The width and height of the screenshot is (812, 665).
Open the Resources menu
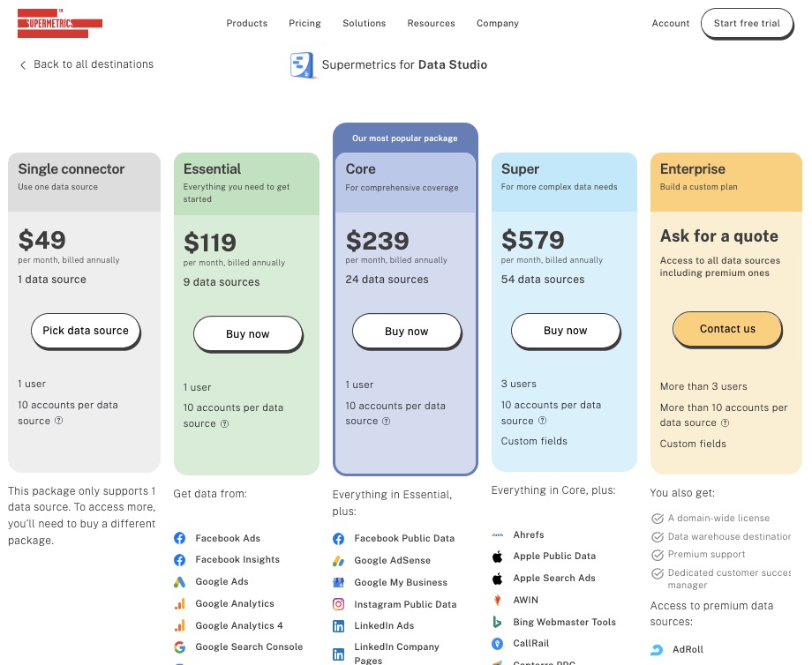pyautogui.click(x=431, y=23)
